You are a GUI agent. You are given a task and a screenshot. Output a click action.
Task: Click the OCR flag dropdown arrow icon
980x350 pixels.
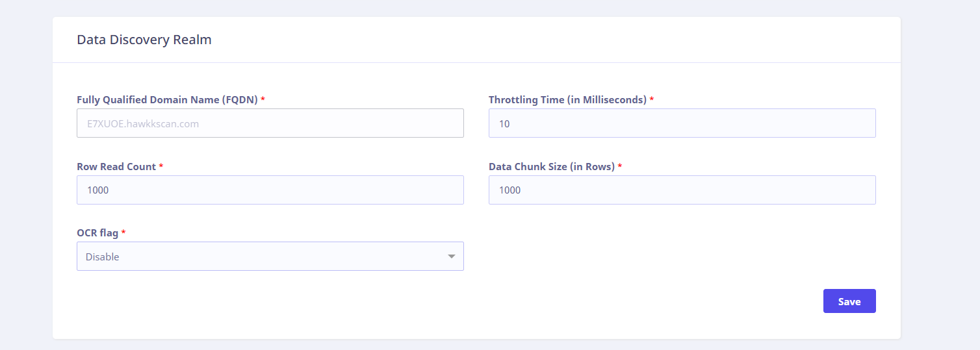452,256
